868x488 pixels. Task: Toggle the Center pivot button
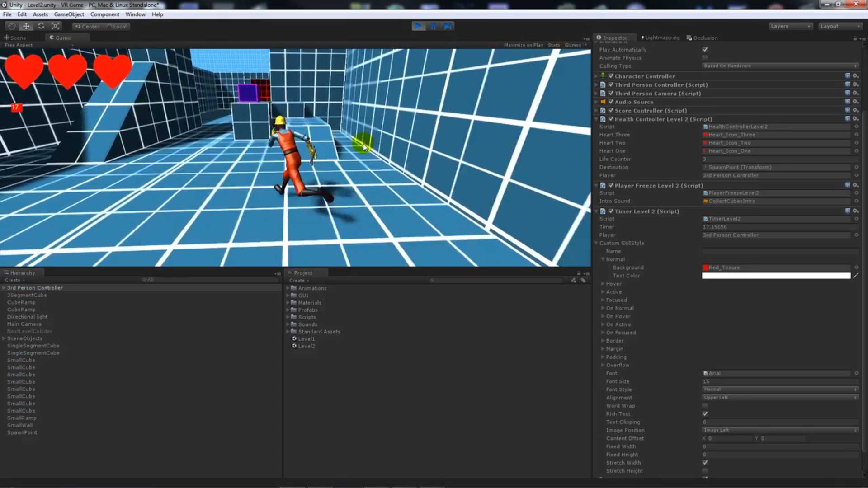[x=87, y=27]
